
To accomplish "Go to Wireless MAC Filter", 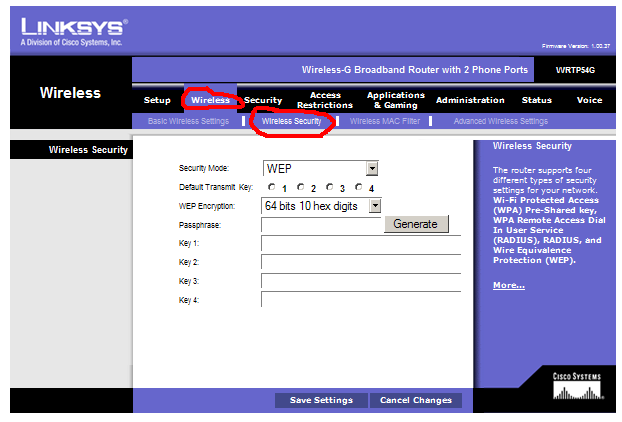I will [x=385, y=121].
